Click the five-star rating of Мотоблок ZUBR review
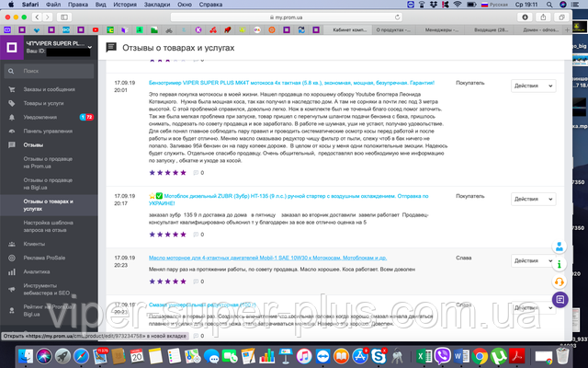 167,235
